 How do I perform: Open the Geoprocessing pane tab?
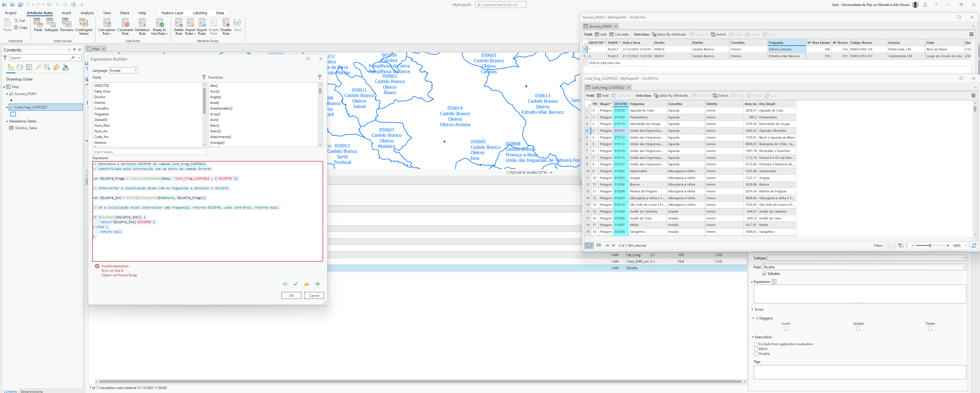pos(32,391)
